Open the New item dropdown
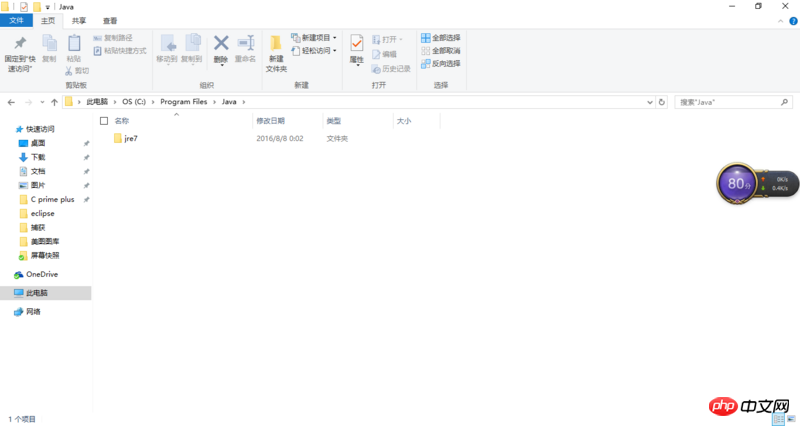 pyautogui.click(x=314, y=38)
